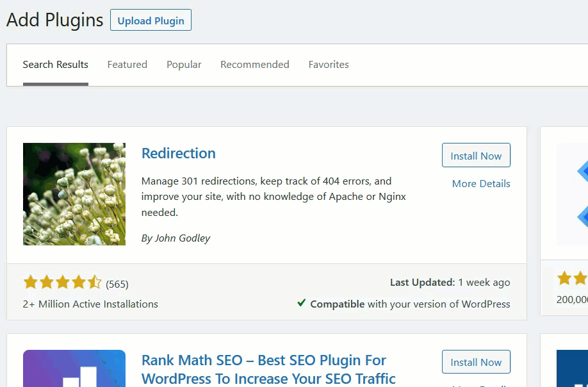Click the Add Plugins page heading

click(x=54, y=20)
